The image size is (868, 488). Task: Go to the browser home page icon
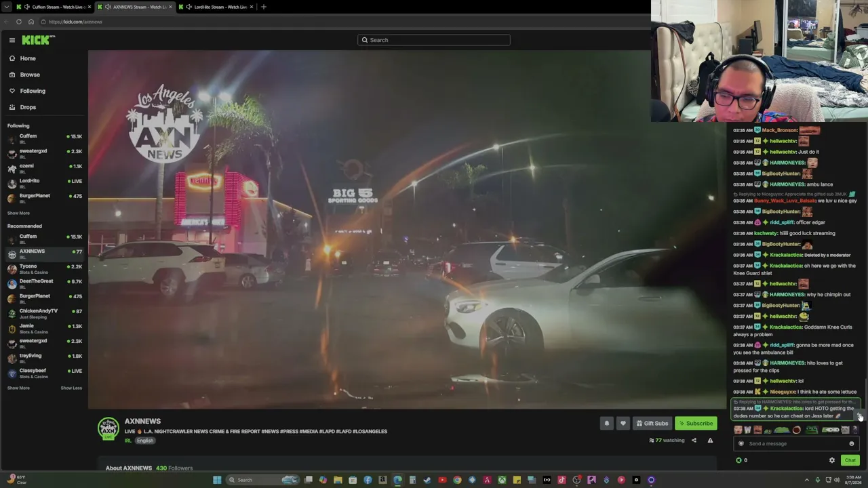(31, 22)
